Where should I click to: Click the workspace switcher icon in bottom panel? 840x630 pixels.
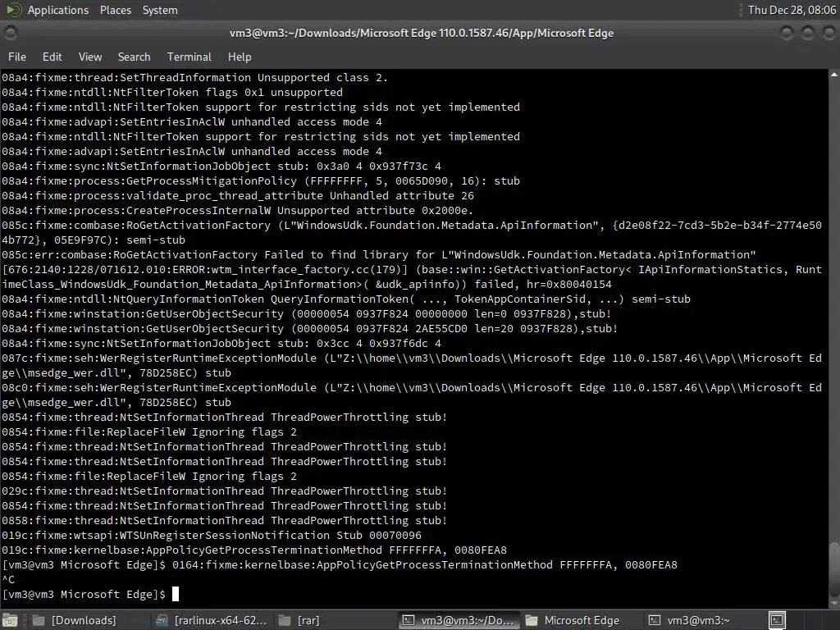(777, 620)
